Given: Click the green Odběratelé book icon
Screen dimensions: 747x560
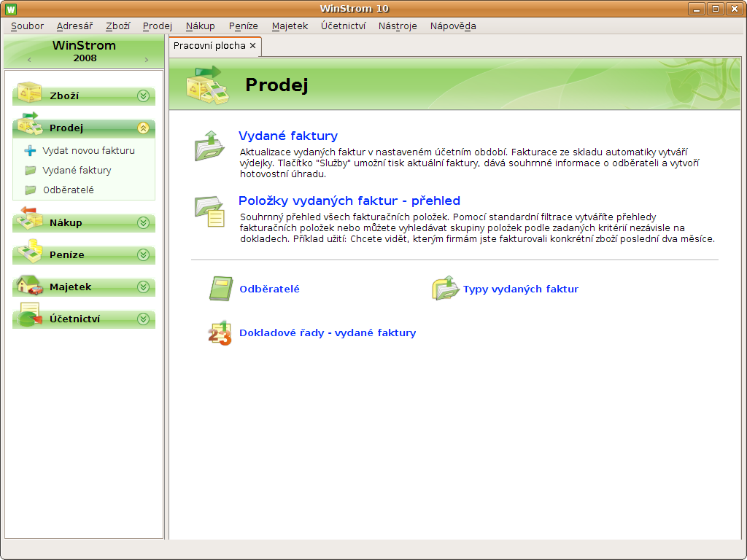Looking at the screenshot, I should pyautogui.click(x=220, y=289).
